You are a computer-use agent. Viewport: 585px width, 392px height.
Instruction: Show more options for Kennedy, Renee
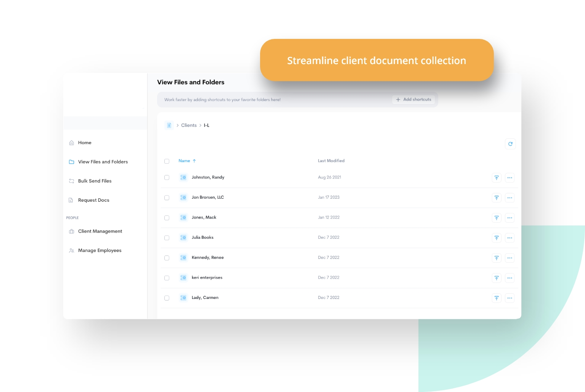coord(509,258)
